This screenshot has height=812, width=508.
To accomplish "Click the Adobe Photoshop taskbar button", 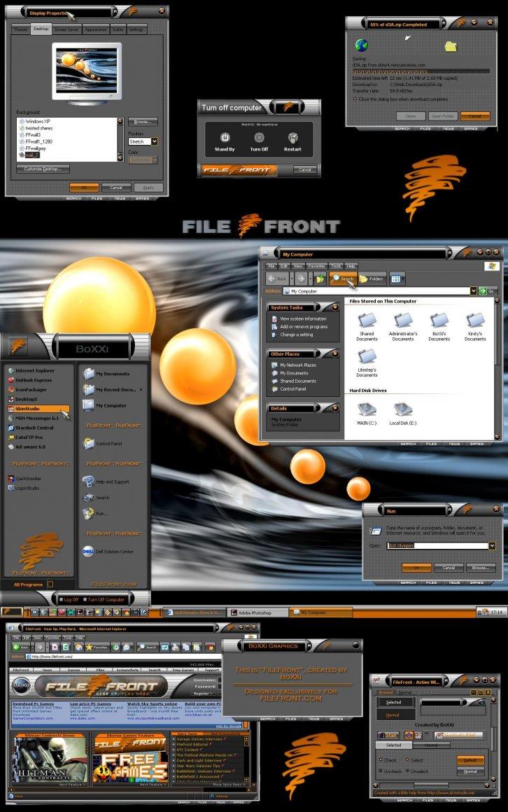I will (x=257, y=612).
